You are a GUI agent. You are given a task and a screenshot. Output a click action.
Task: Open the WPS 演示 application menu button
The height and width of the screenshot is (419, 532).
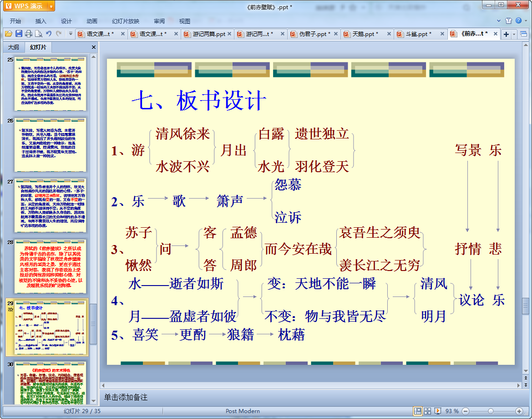click(25, 6)
